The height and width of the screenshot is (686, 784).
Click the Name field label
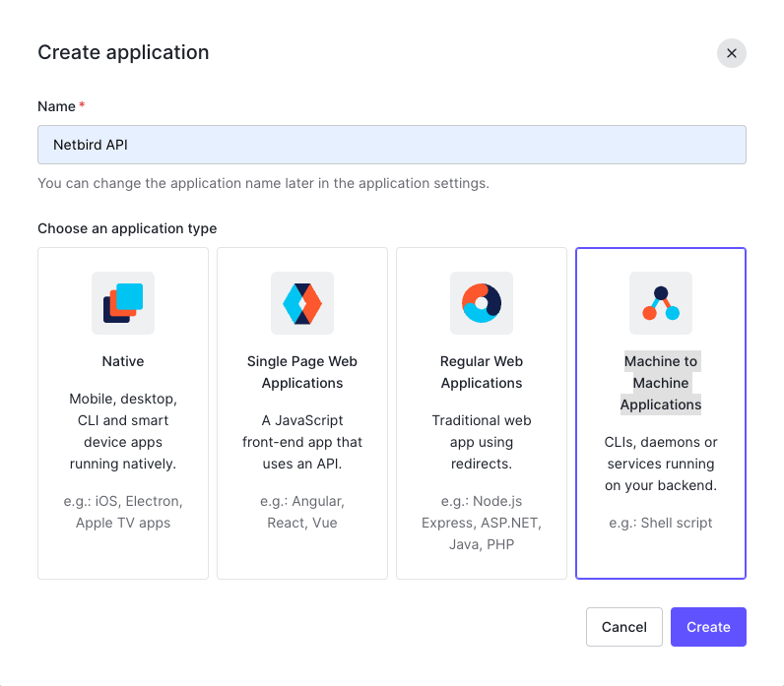pyautogui.click(x=56, y=105)
